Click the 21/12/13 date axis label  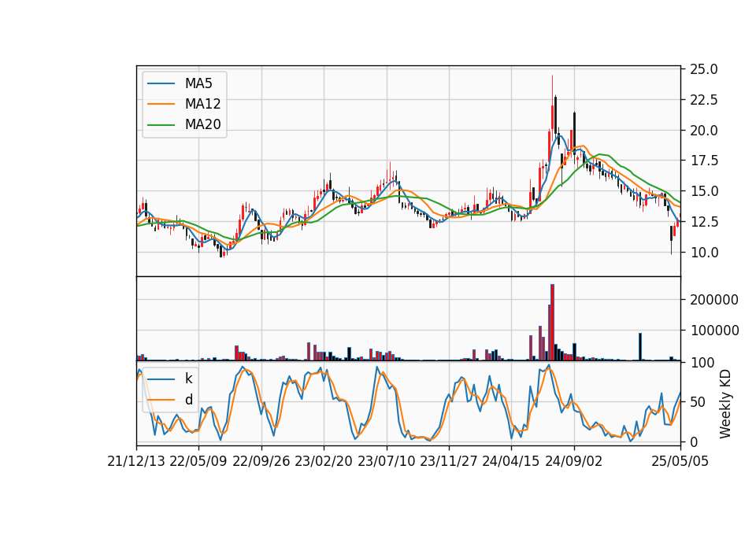point(136,461)
